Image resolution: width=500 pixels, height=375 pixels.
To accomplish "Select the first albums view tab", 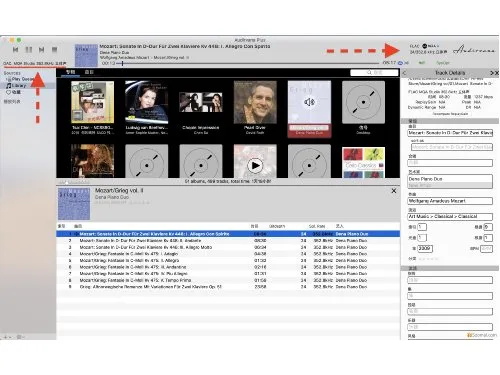I will click(70, 72).
